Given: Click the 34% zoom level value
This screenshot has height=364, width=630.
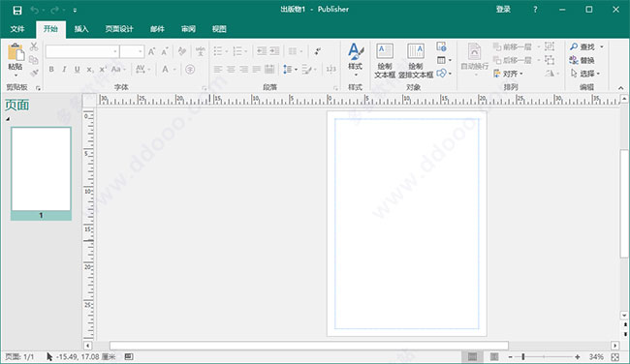Looking at the screenshot, I should 596,357.
